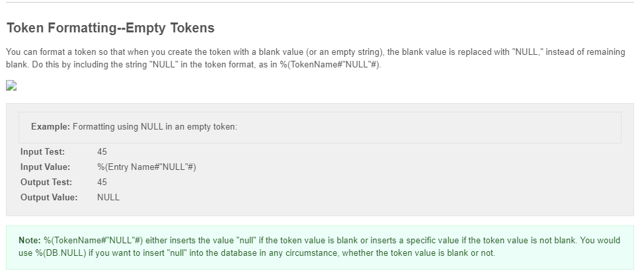Click %(TokenName#"NULL"#) at the note's start
The image size is (644, 279).
click(x=93, y=241)
